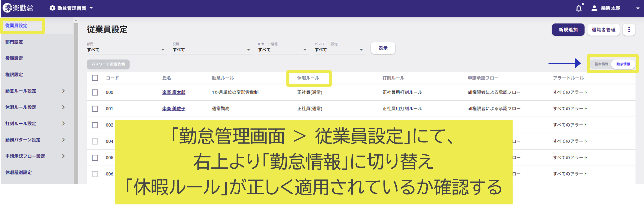Viewport: 644px width, 207px height.
Task: Click the 申請承認フロー column header
Action: pyautogui.click(x=483, y=78)
